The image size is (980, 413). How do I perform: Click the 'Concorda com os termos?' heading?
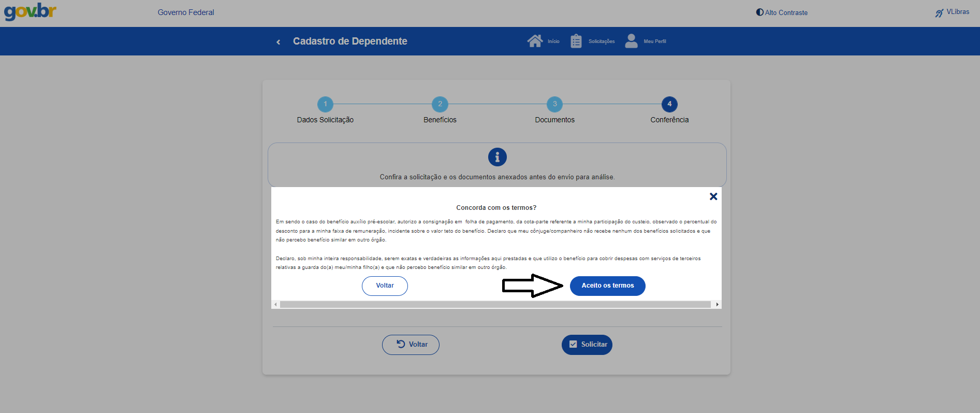tap(496, 208)
